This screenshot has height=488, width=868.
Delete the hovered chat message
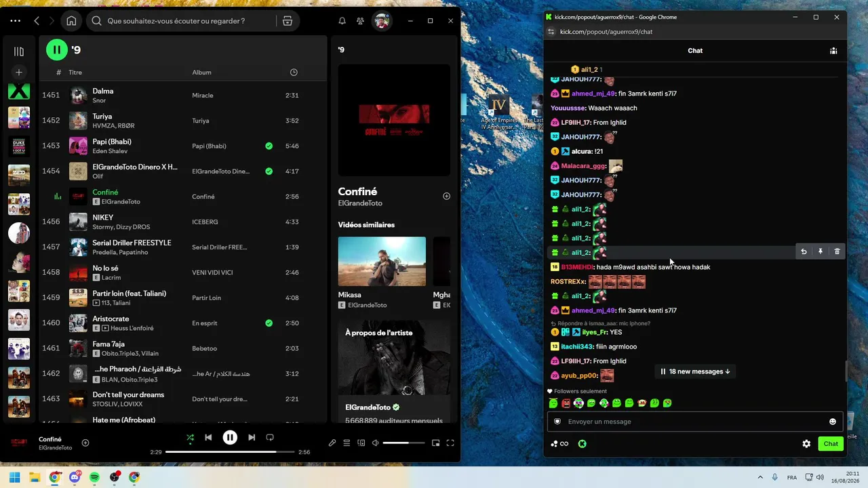click(837, 251)
